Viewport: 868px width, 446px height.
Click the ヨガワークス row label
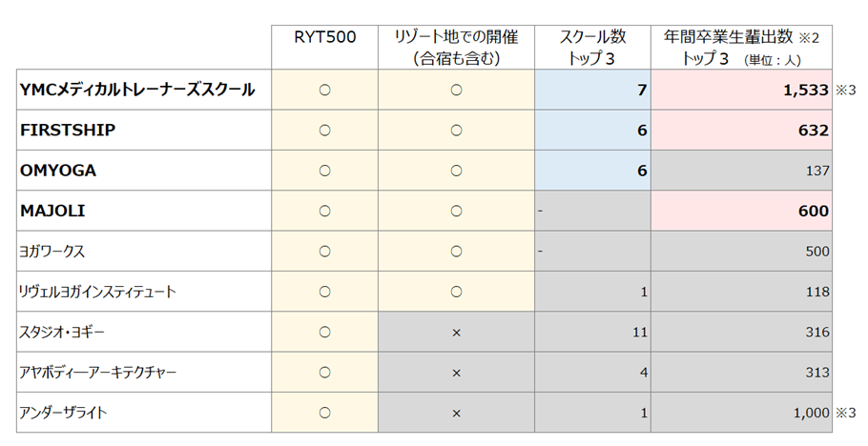pyautogui.click(x=52, y=252)
